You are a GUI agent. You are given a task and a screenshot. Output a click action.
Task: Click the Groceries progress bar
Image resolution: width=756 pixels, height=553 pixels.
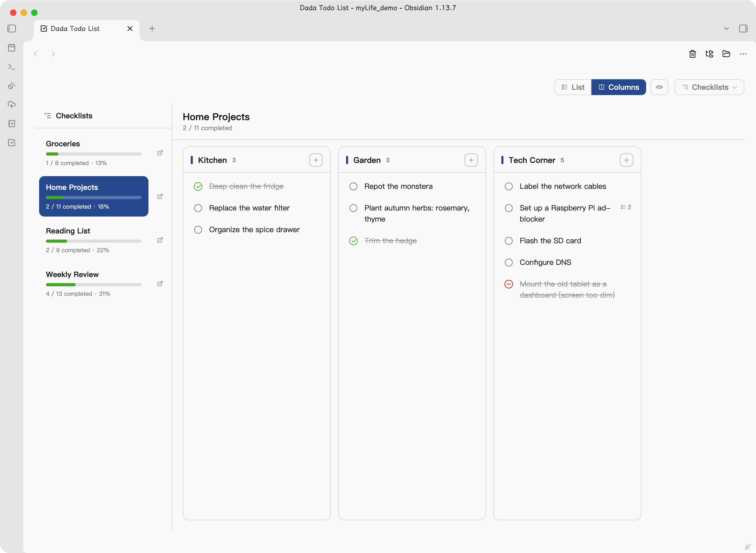point(94,154)
